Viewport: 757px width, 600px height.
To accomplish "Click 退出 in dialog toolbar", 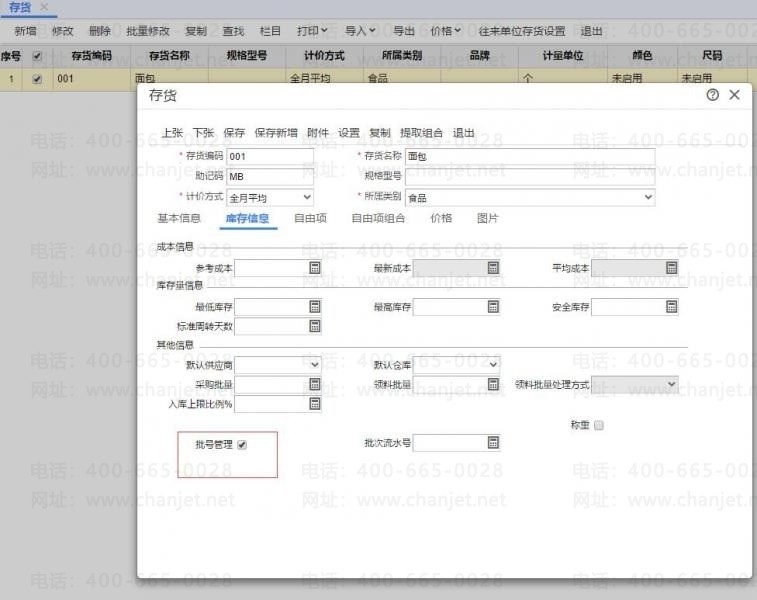I will coord(463,133).
